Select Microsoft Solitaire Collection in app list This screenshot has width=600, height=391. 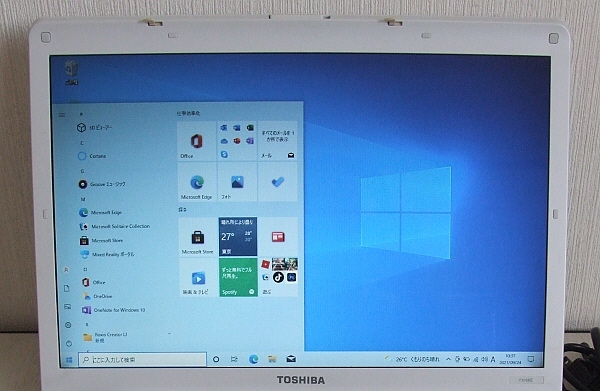pyautogui.click(x=121, y=226)
